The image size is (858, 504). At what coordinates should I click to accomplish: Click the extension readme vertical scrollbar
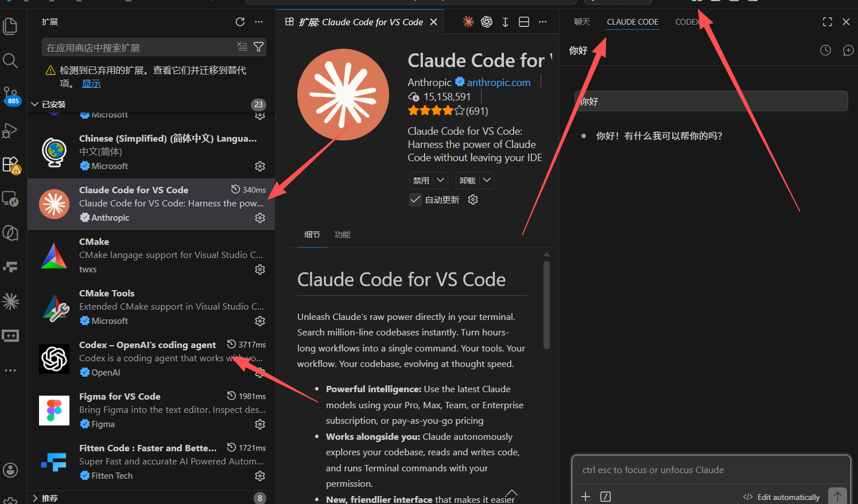[x=546, y=305]
